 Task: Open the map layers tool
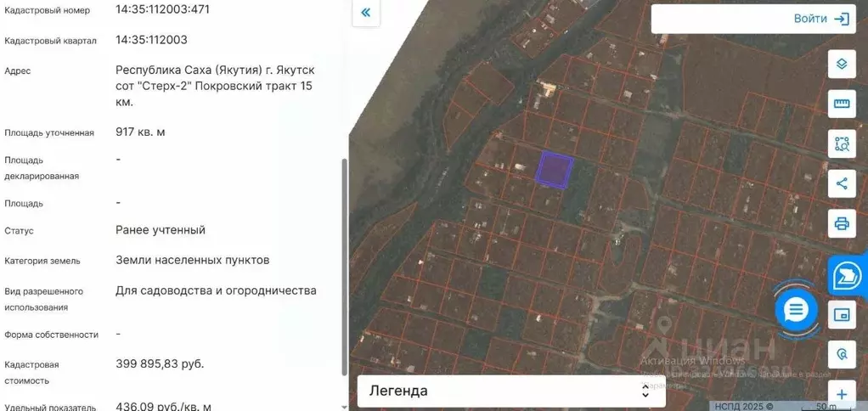point(842,64)
